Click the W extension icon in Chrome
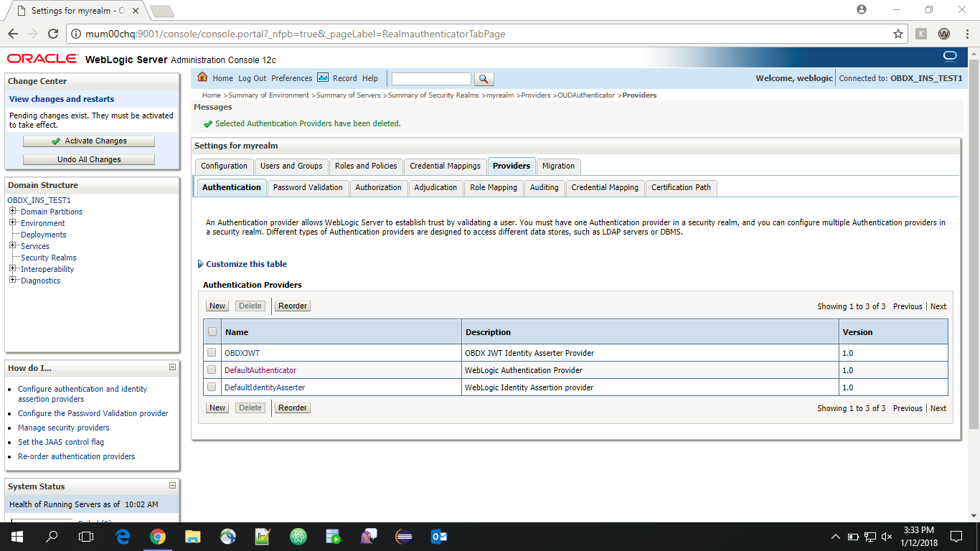Screen dimensions: 980x551 (x=944, y=34)
